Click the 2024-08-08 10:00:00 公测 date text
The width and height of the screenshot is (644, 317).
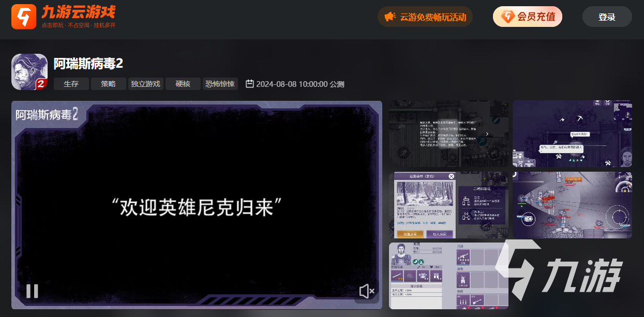tap(300, 84)
